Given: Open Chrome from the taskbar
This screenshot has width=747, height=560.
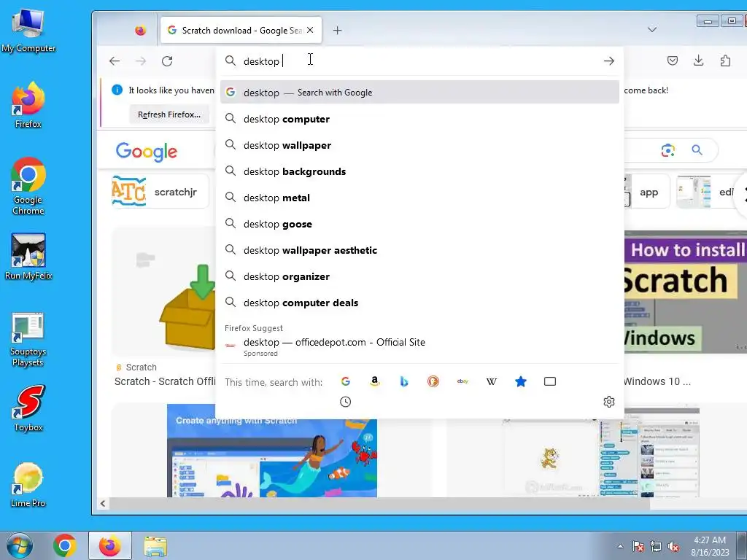Looking at the screenshot, I should (x=65, y=545).
